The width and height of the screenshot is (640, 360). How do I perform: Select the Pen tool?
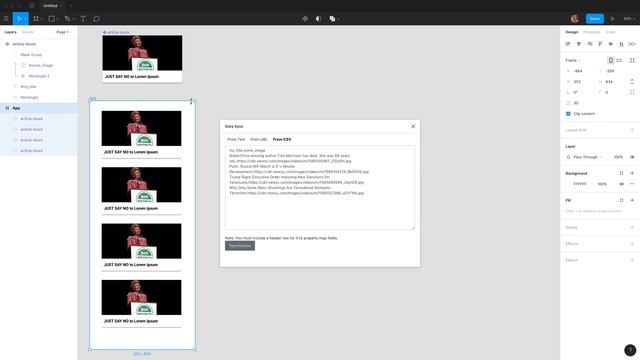(67, 19)
